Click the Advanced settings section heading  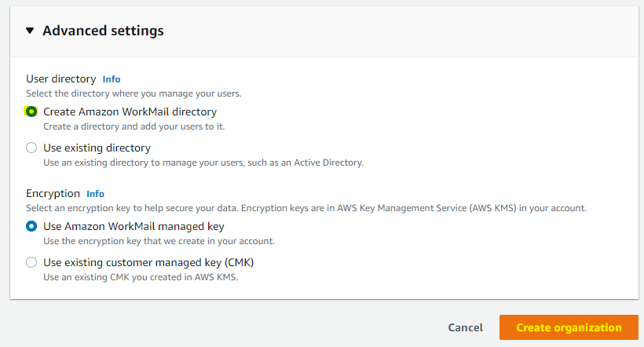click(103, 31)
